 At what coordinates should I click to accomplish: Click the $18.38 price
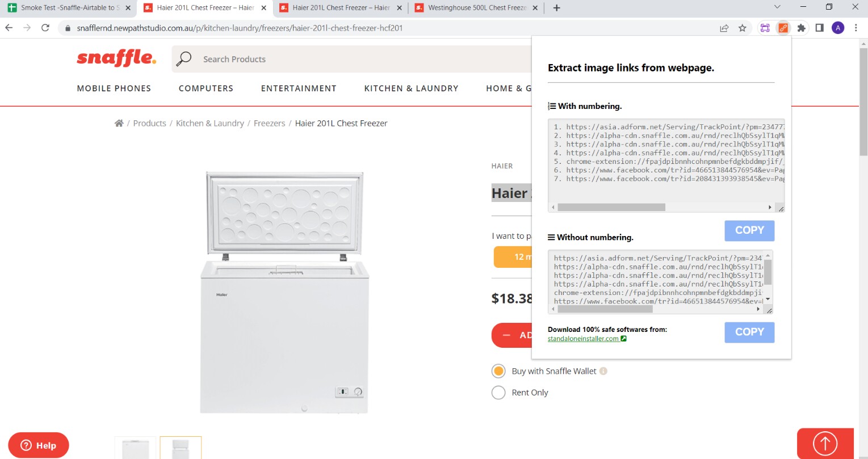point(511,298)
